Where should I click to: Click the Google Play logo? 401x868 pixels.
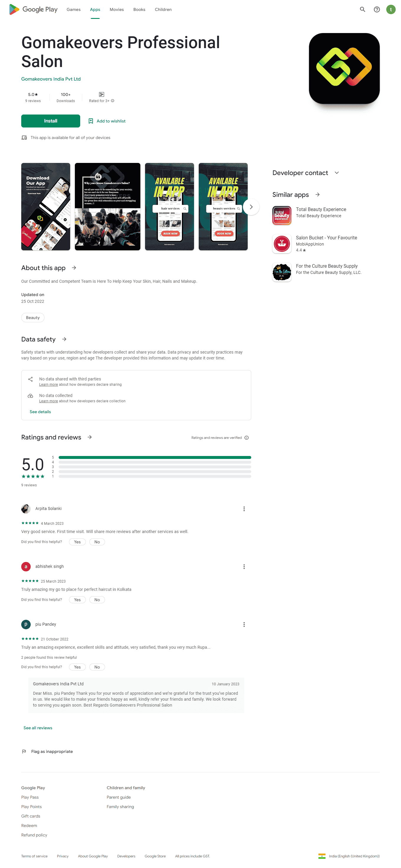click(33, 9)
